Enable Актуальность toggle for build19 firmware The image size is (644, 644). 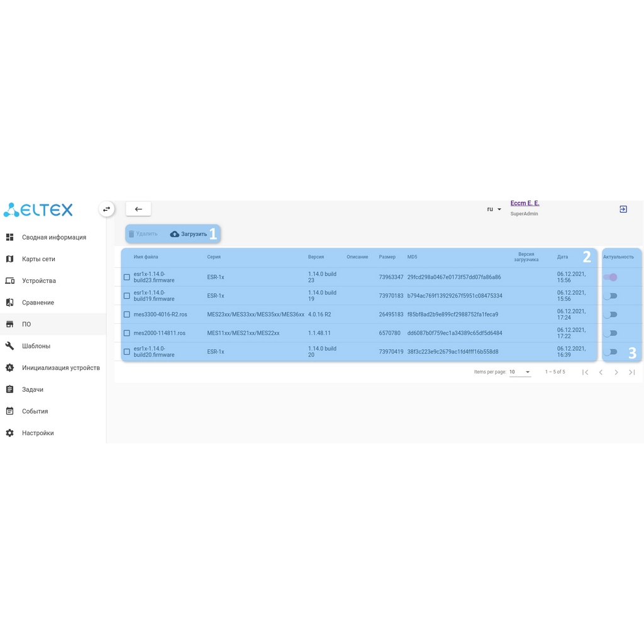610,296
